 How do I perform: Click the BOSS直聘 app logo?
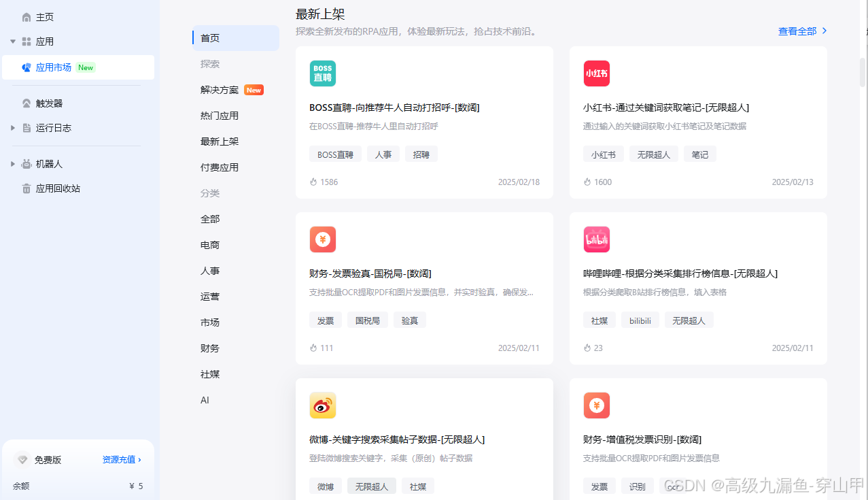(323, 73)
